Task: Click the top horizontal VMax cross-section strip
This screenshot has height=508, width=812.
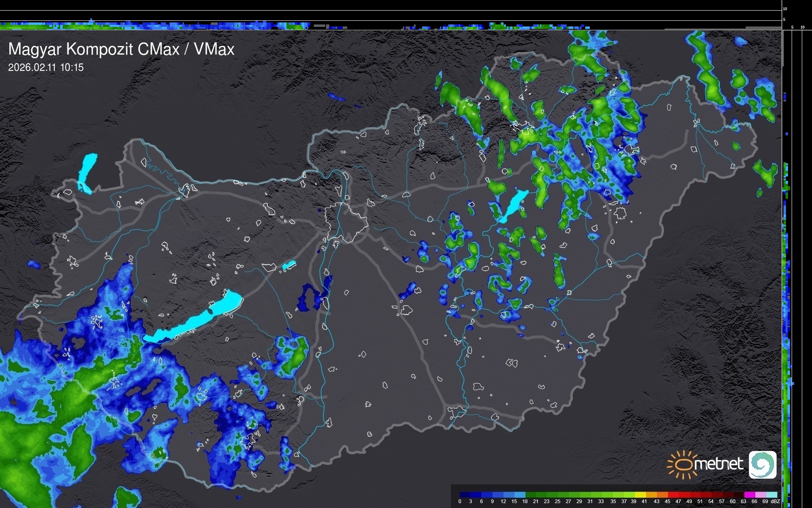Action: tap(391, 25)
